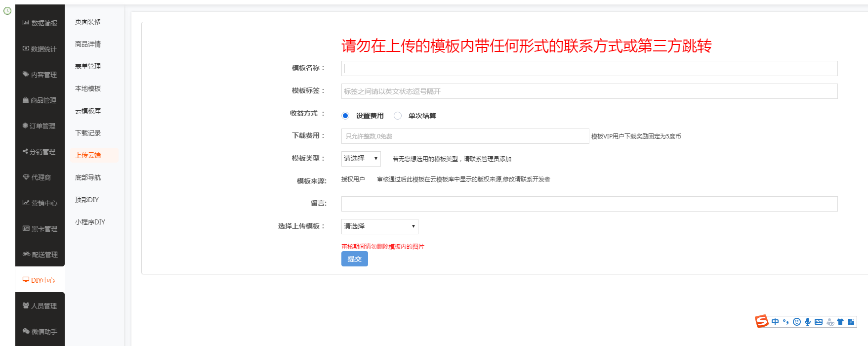
Task: Click the T-shirt skin icon in IME toolbar
Action: pos(840,322)
